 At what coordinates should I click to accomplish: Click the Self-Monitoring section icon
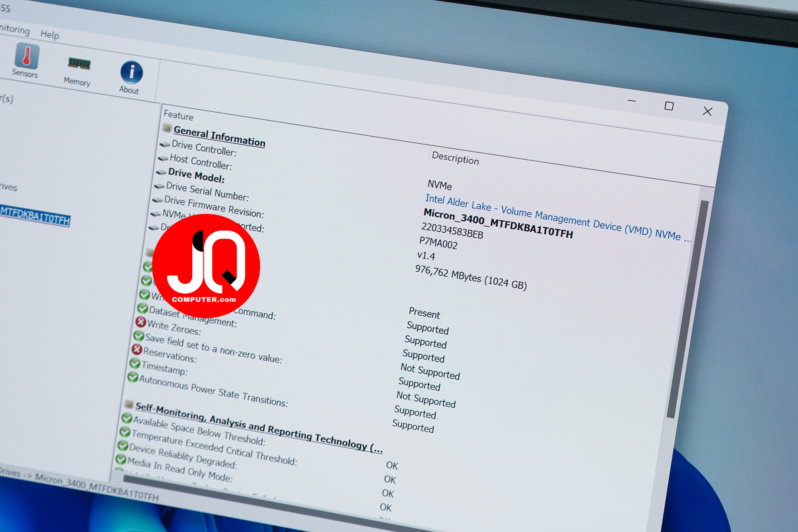coord(128,404)
